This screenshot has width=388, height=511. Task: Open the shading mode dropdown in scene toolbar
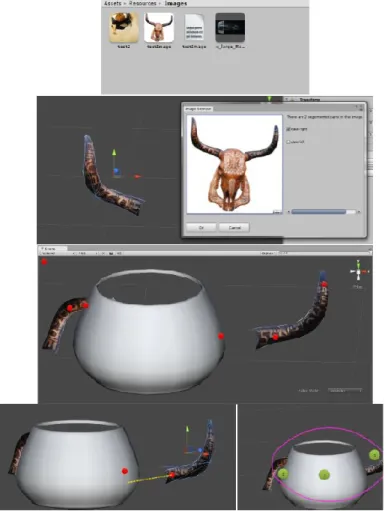(57, 254)
